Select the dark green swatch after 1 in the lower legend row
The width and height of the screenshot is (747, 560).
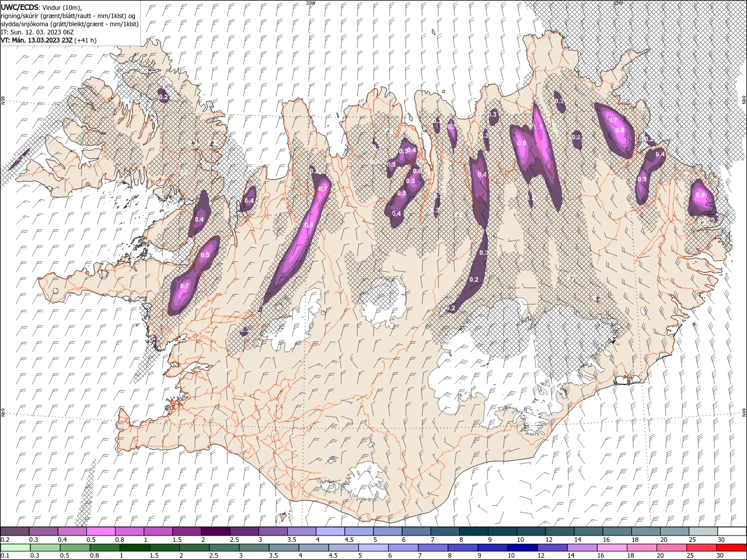coord(134,548)
